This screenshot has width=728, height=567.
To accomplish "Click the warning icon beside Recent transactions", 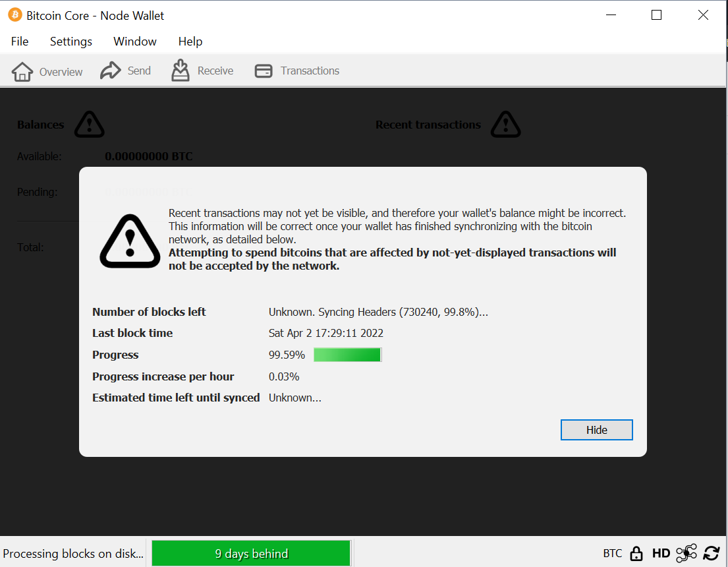I will point(505,124).
